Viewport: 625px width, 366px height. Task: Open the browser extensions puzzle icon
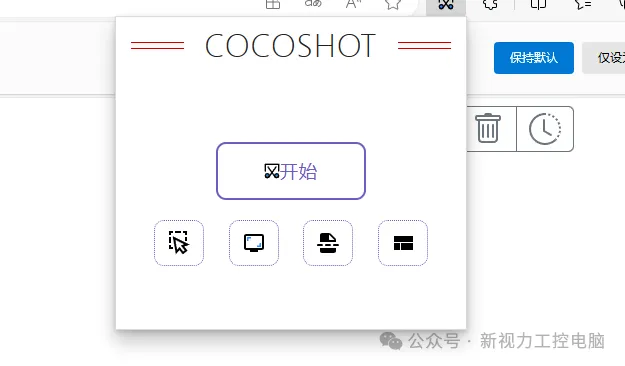490,4
